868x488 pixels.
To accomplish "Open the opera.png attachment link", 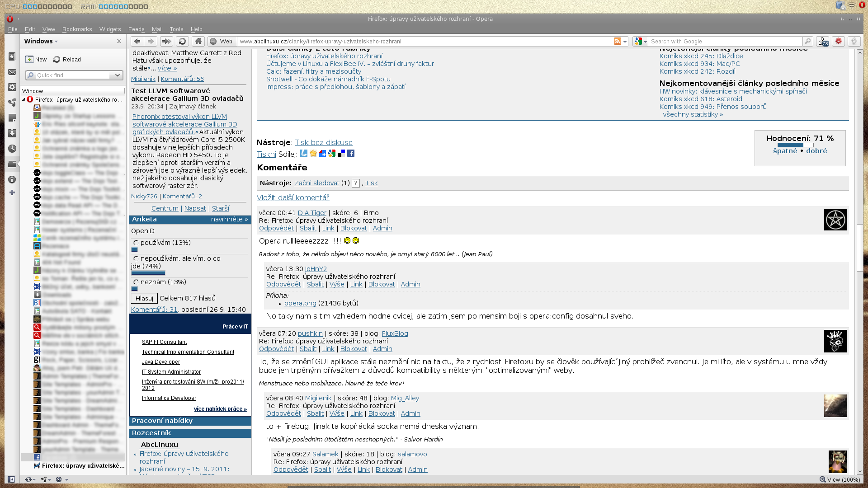I will pyautogui.click(x=300, y=303).
